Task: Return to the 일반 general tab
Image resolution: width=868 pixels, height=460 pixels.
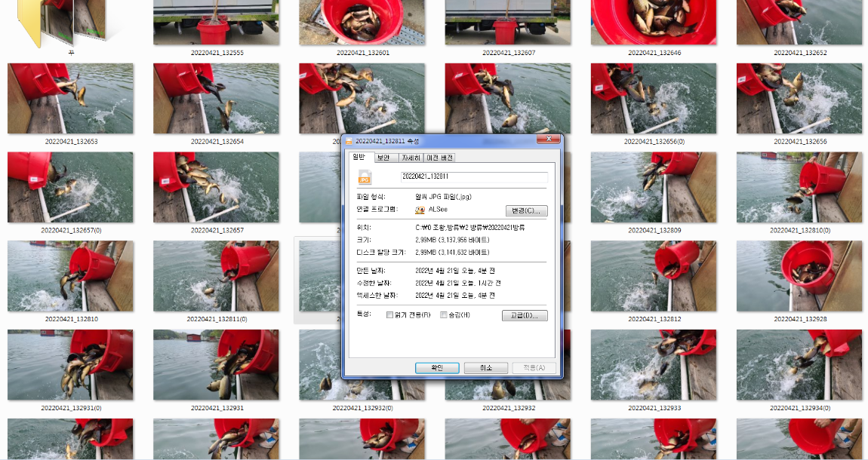Action: coord(359,158)
